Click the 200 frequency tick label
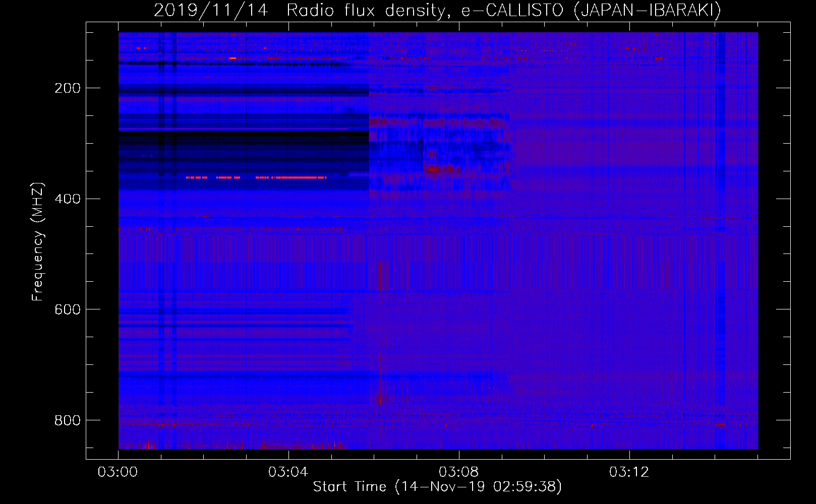Image resolution: width=816 pixels, height=504 pixels. click(x=67, y=88)
